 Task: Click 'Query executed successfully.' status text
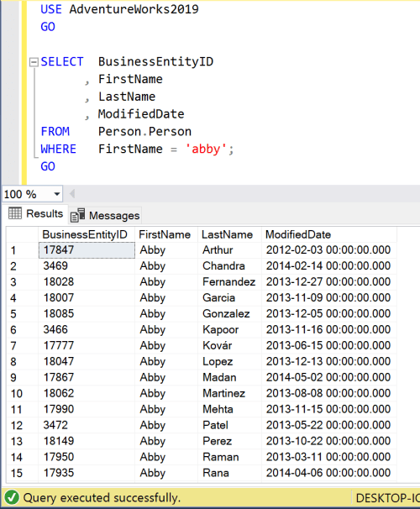(102, 497)
